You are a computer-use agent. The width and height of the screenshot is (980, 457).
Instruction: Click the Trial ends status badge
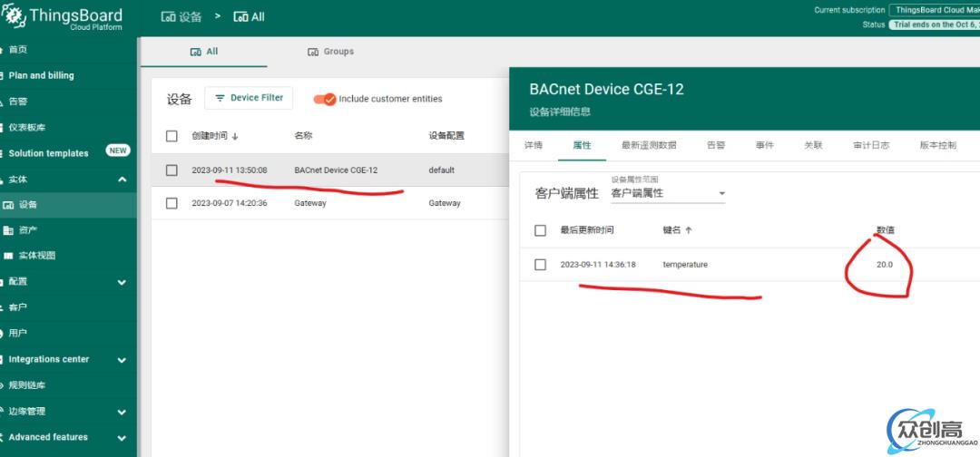[935, 24]
